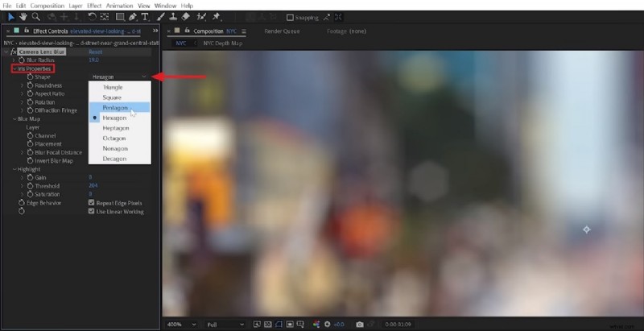The height and width of the screenshot is (331, 644).
Task: Toggle the Composition panel lock icon
Action: click(x=188, y=31)
